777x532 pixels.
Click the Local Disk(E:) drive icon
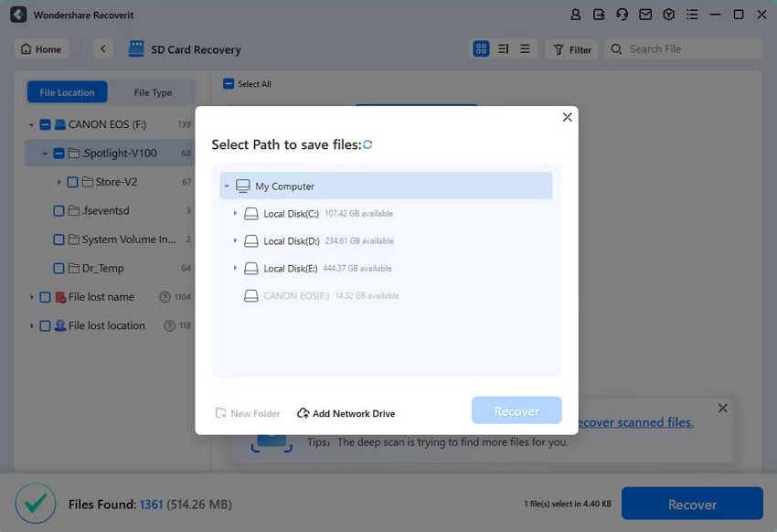pyautogui.click(x=251, y=268)
